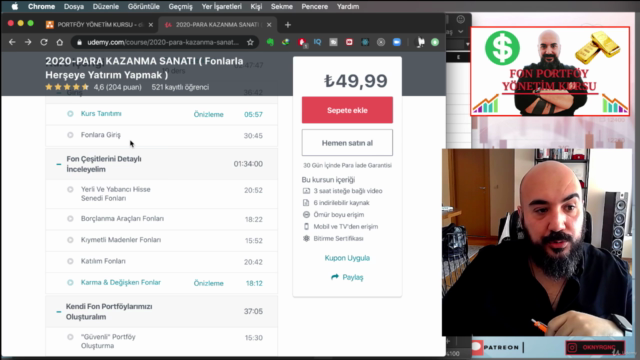Click the Hemen satın al button
This screenshot has height=360, width=640.
click(x=347, y=143)
